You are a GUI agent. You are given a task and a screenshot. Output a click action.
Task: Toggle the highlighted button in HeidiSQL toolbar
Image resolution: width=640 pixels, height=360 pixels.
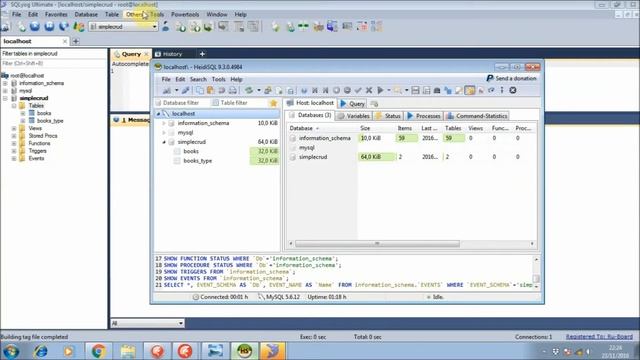(470, 91)
